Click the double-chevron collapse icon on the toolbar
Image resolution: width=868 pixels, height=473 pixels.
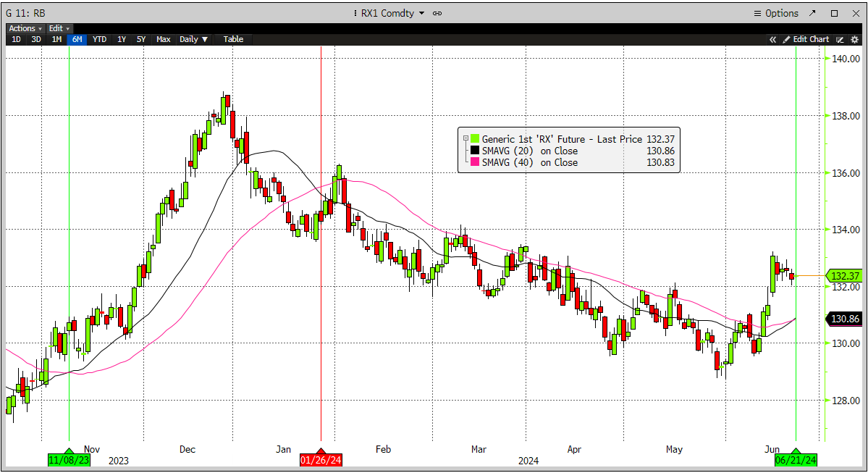point(772,39)
